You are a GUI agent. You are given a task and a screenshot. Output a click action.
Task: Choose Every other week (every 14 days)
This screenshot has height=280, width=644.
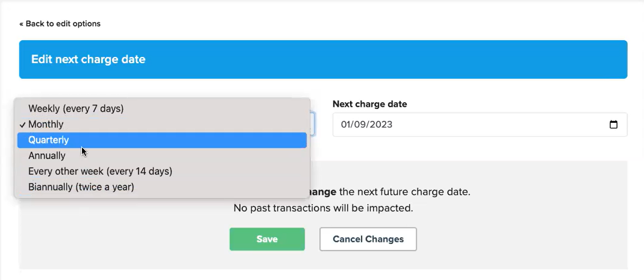[100, 171]
